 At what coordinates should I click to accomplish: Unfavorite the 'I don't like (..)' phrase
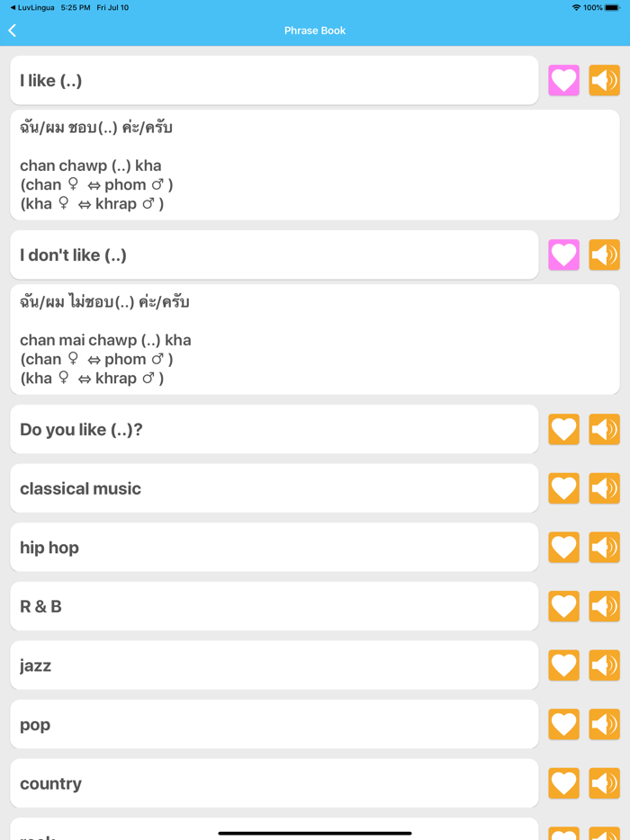pyautogui.click(x=563, y=255)
